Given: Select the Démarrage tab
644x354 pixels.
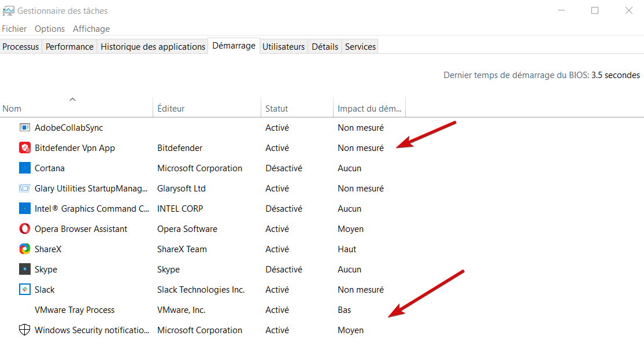Looking at the screenshot, I should (x=234, y=46).
